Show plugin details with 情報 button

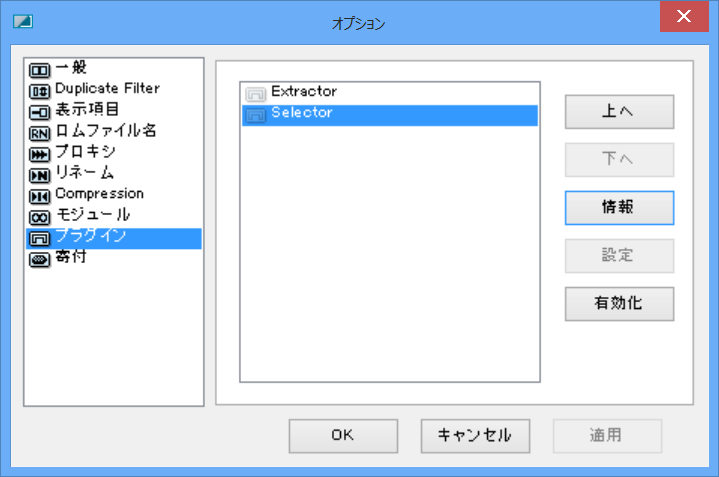[619, 208]
